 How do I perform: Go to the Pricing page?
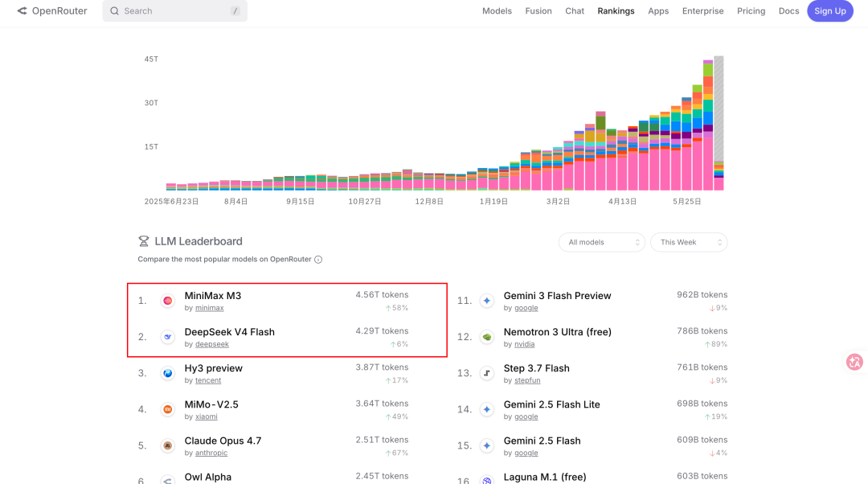[751, 10]
